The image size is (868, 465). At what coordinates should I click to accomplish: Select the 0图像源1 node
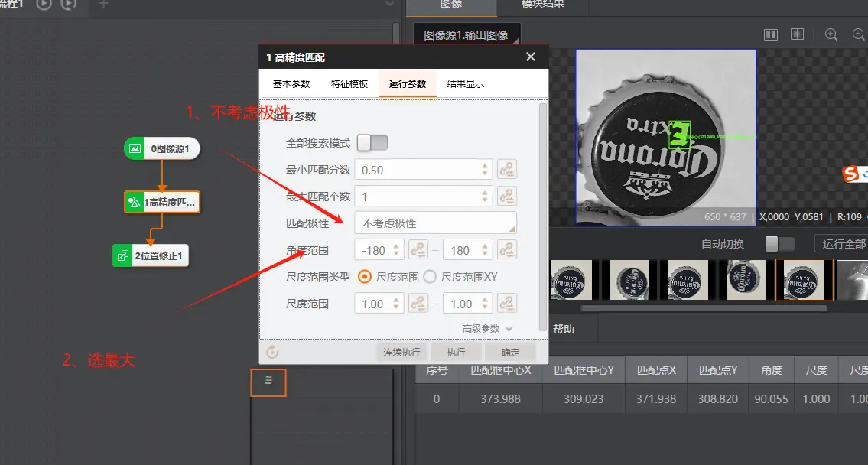(161, 148)
